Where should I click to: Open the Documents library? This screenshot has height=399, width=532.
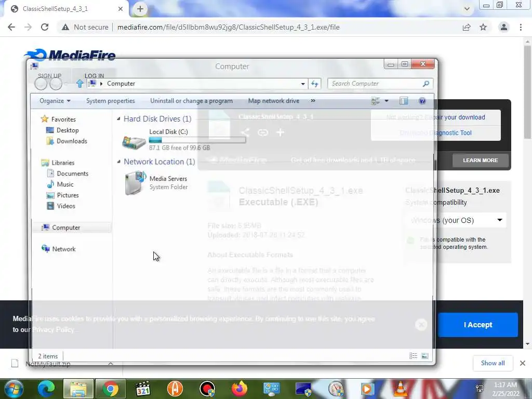tap(72, 174)
